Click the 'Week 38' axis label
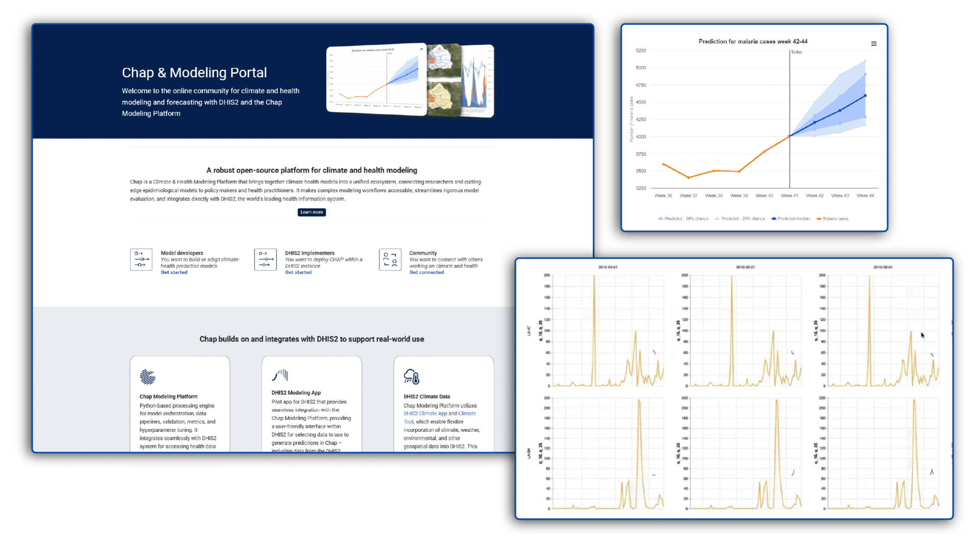Screen dimensions: 980x546 pos(714,196)
